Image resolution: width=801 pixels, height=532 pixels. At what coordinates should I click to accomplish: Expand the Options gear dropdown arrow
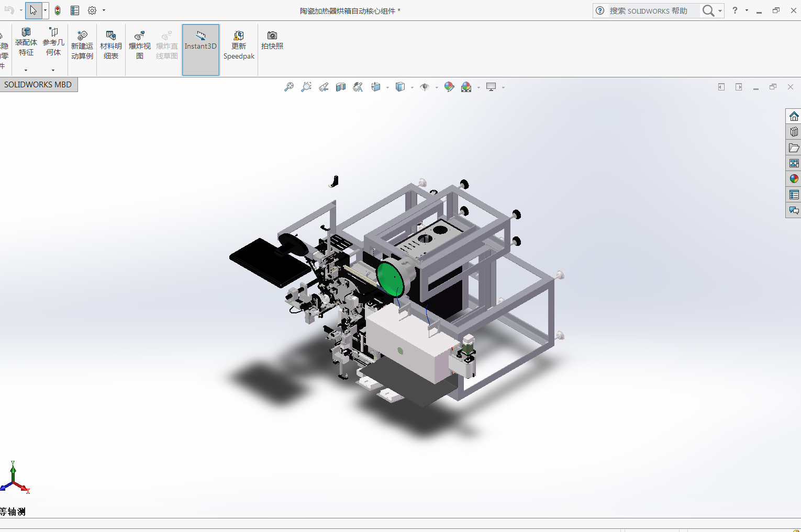(104, 10)
